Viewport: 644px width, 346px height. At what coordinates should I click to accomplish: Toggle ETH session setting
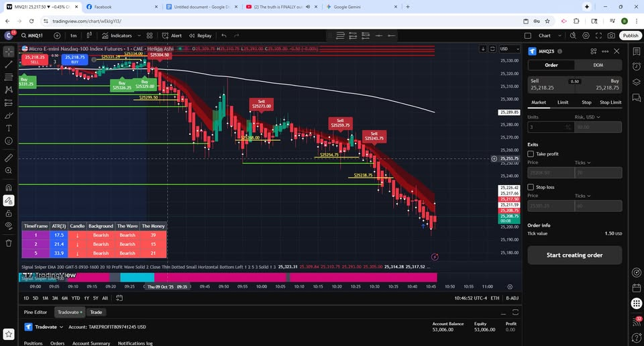tap(495, 298)
